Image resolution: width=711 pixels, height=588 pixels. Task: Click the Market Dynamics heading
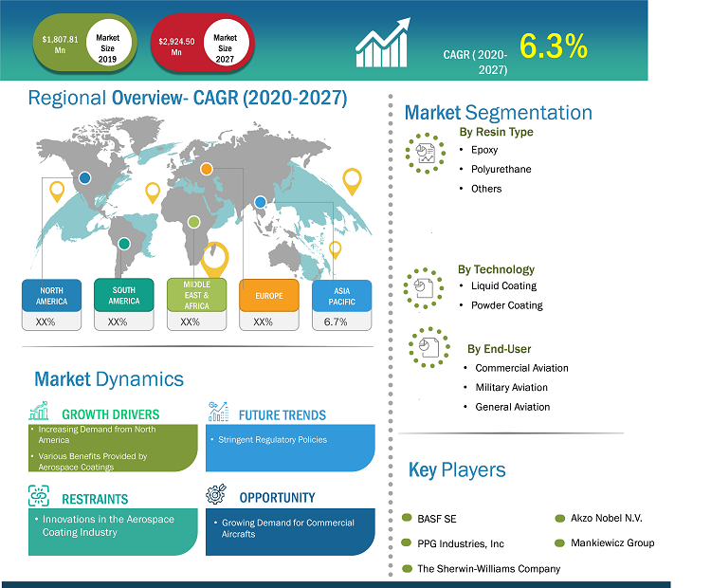click(109, 379)
